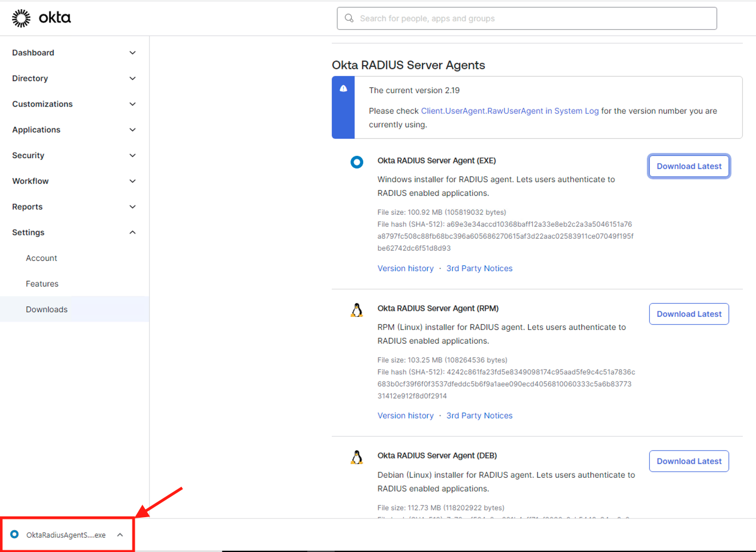This screenshot has height=552, width=756.
Task: Click the alert icon on the version notice banner
Action: click(343, 87)
